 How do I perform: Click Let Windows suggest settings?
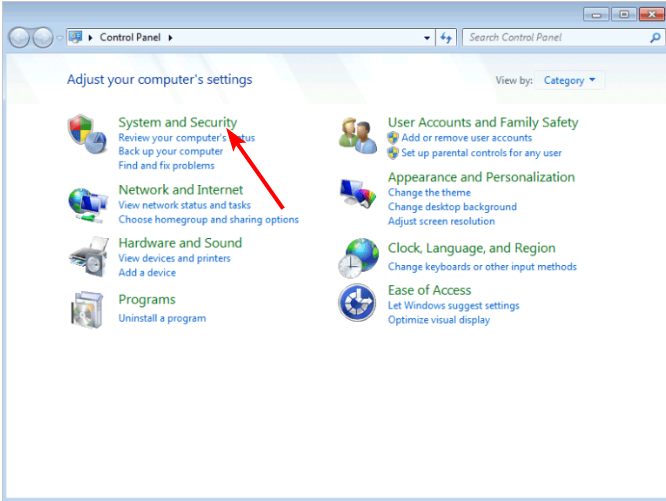(453, 306)
